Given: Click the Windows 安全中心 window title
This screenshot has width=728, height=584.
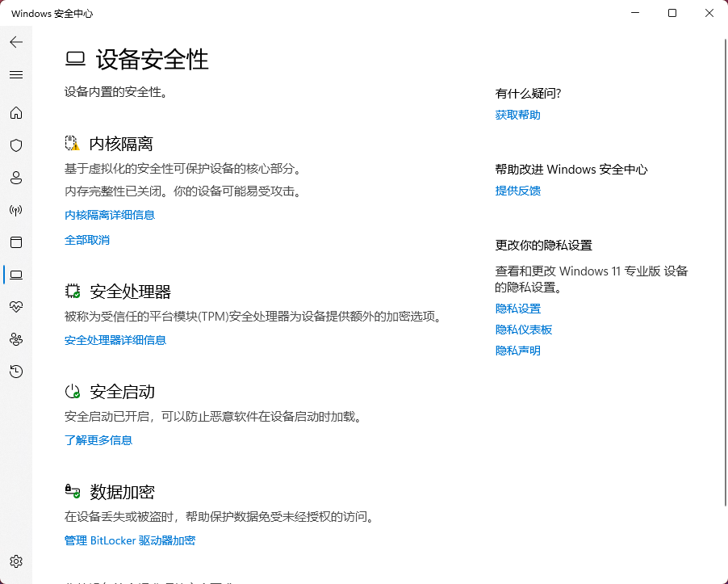Looking at the screenshot, I should 52,14.
